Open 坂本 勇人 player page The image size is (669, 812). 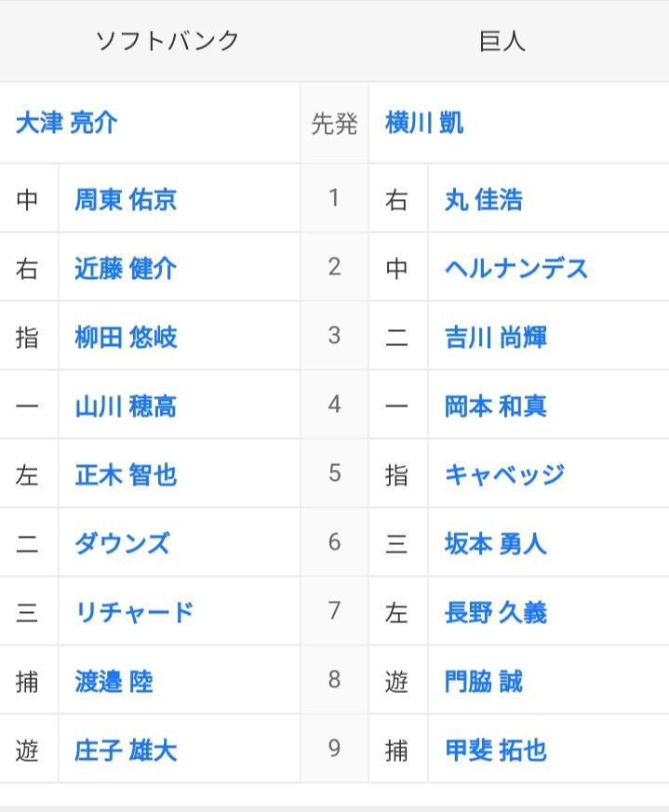tap(496, 544)
